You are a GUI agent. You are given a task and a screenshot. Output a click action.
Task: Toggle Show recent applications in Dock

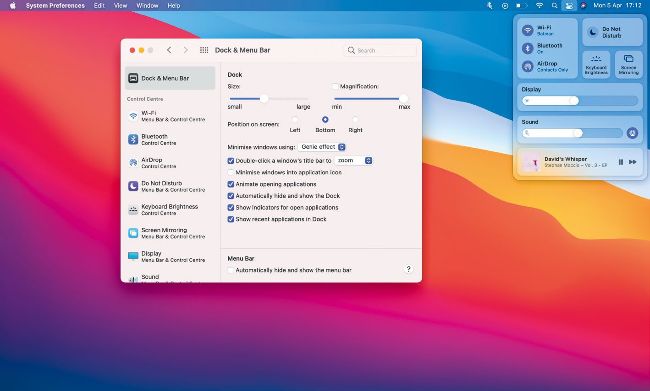231,219
